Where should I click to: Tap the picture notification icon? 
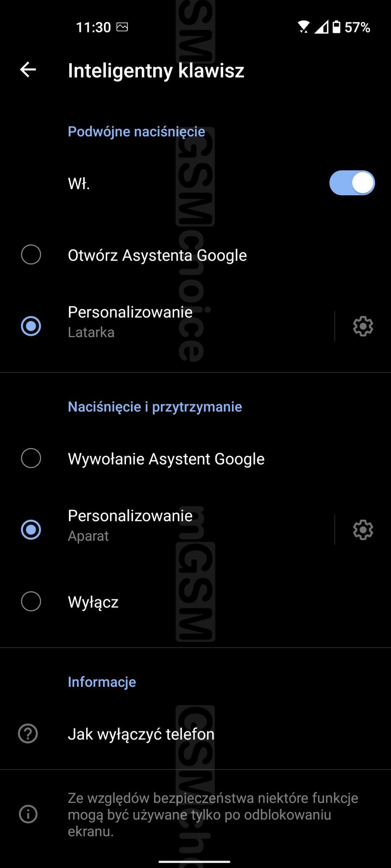[x=122, y=27]
